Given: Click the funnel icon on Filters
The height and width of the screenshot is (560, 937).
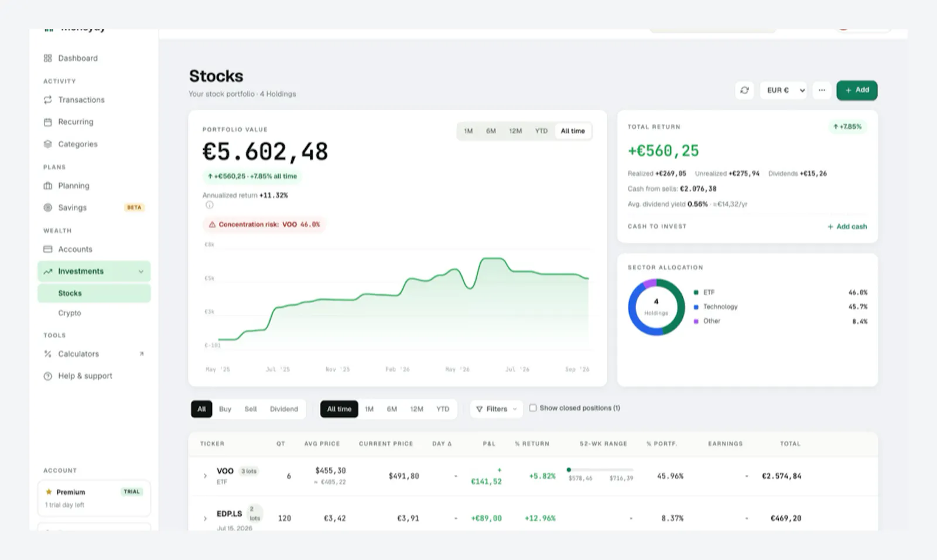Looking at the screenshot, I should coord(479,409).
